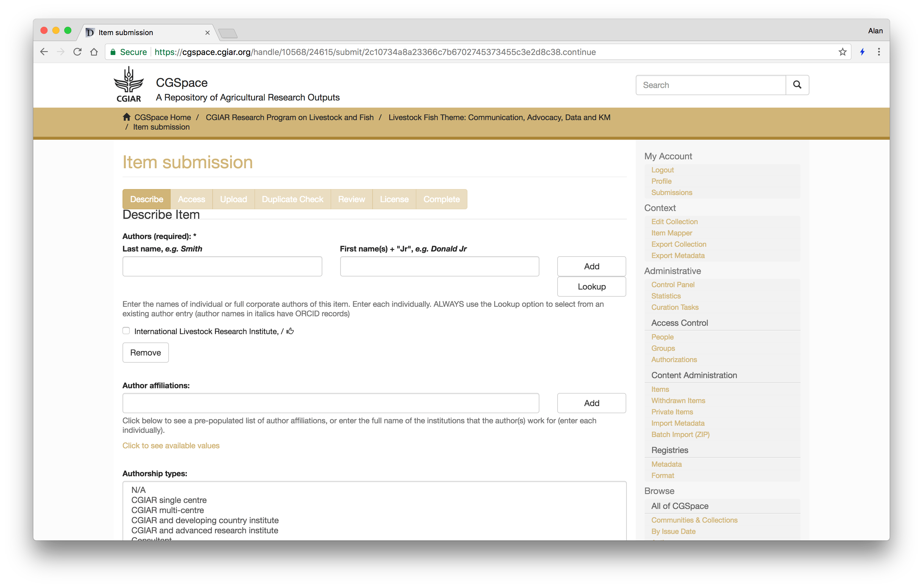Close the Item submission browser tab
The image size is (923, 588).
click(207, 33)
